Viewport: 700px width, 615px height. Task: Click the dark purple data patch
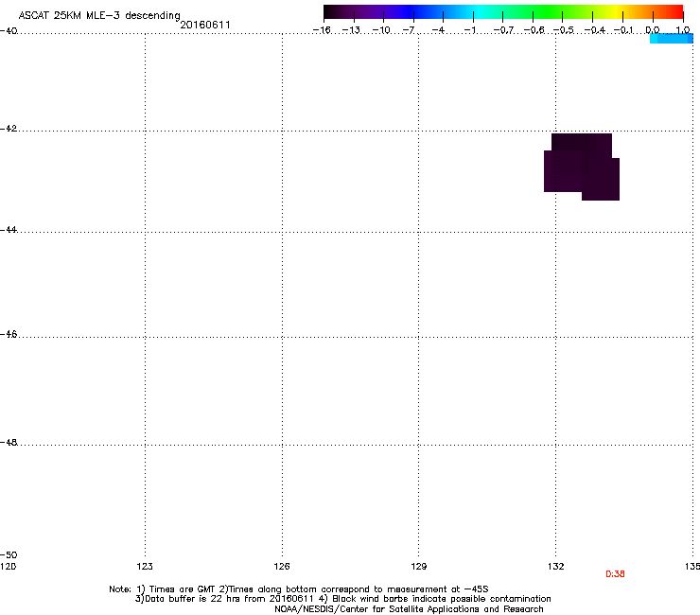pyautogui.click(x=581, y=167)
